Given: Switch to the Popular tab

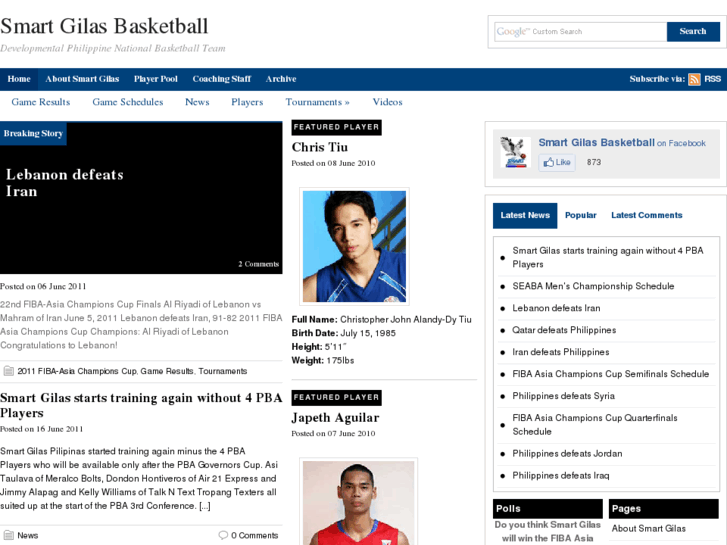Looking at the screenshot, I should 580,216.
